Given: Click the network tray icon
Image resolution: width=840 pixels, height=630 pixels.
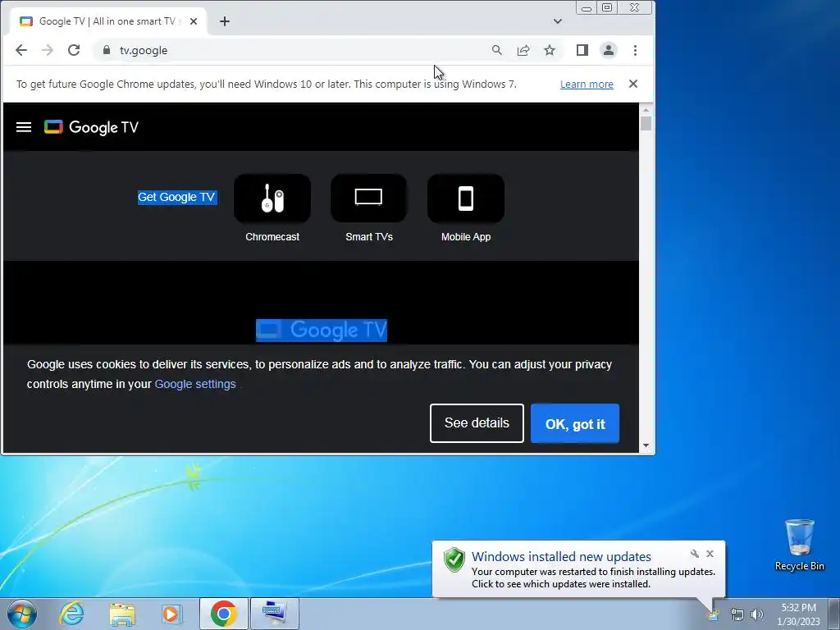Looking at the screenshot, I should (x=737, y=614).
